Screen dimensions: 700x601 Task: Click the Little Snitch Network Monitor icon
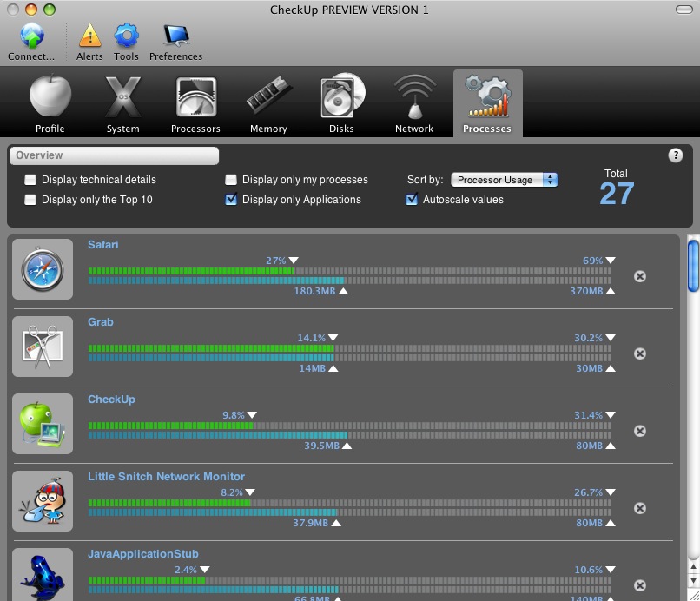[x=43, y=501]
